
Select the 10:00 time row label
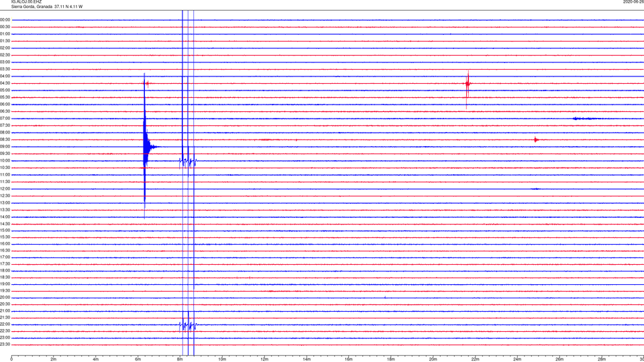click(5, 160)
